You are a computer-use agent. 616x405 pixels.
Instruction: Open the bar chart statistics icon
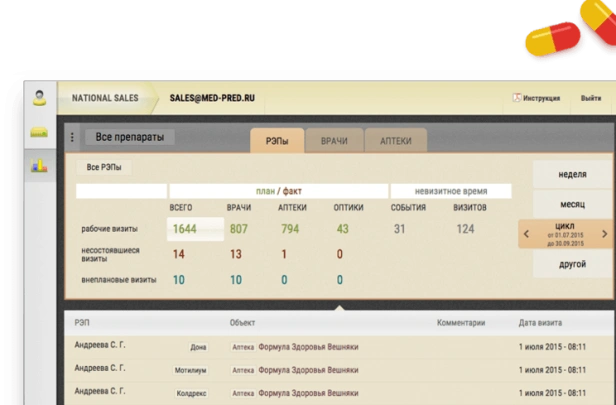(x=39, y=166)
